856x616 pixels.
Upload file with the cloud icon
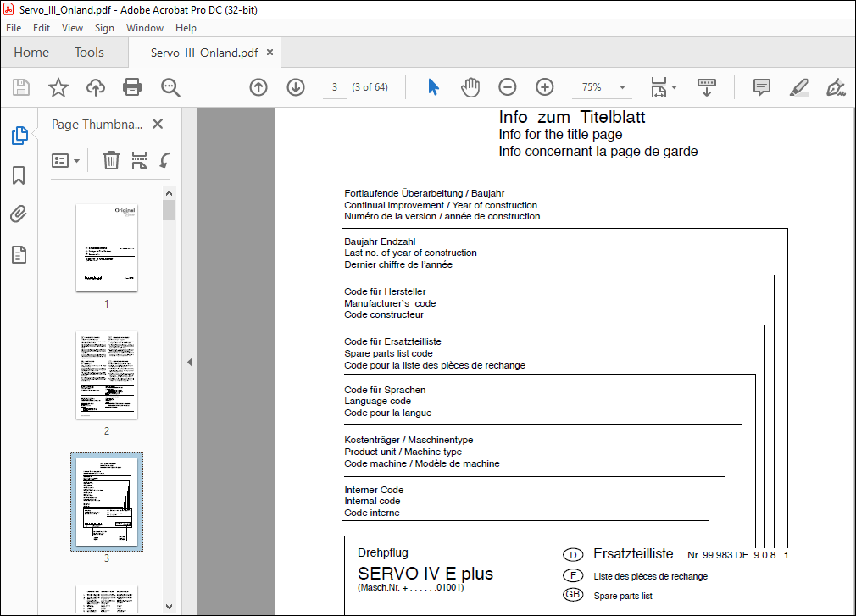tap(96, 87)
